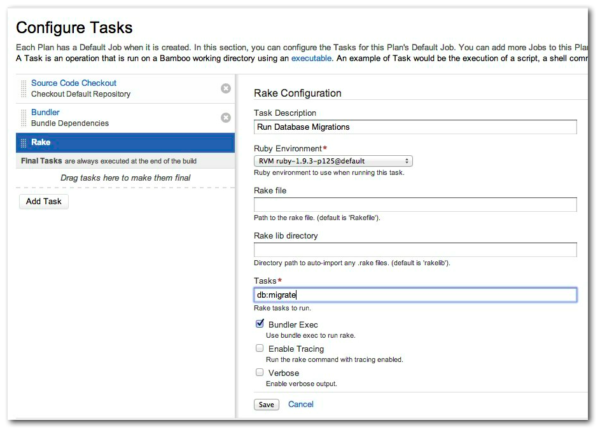Remove the Source Code Checkout task
The height and width of the screenshot is (430, 600).
point(225,88)
